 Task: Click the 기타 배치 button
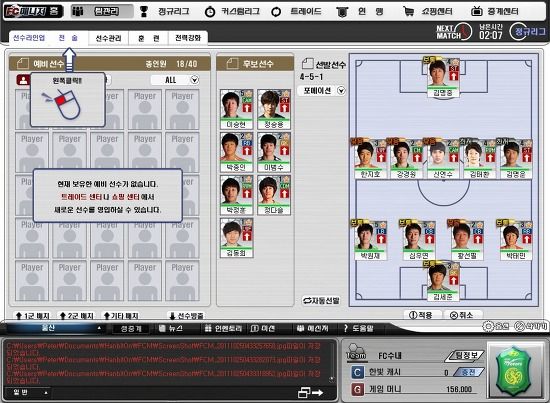pyautogui.click(x=120, y=316)
